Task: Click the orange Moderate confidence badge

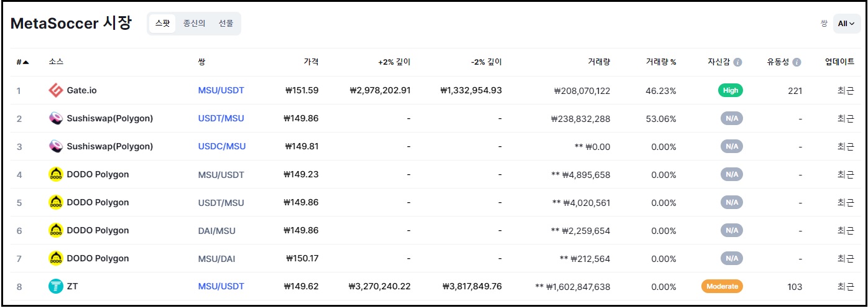Action: coord(722,287)
